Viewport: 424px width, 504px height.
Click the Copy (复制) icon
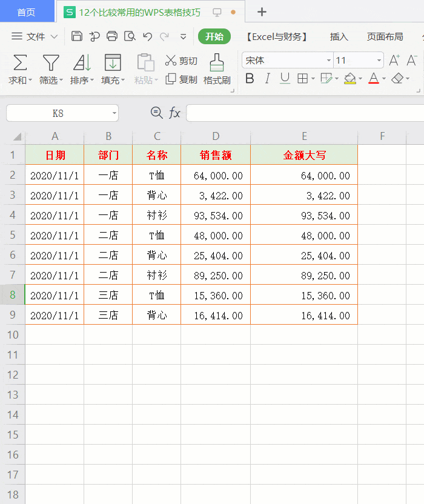tap(171, 79)
